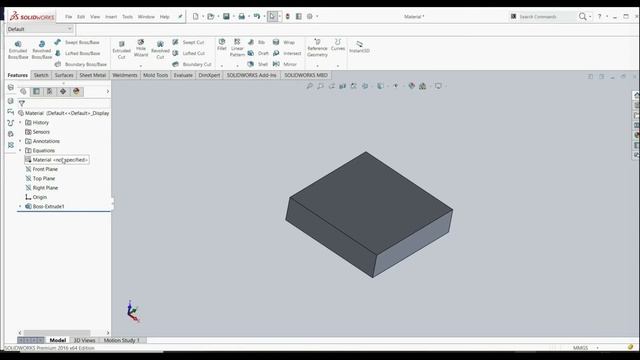
Task: Select the Origin tree item
Action: click(36, 197)
